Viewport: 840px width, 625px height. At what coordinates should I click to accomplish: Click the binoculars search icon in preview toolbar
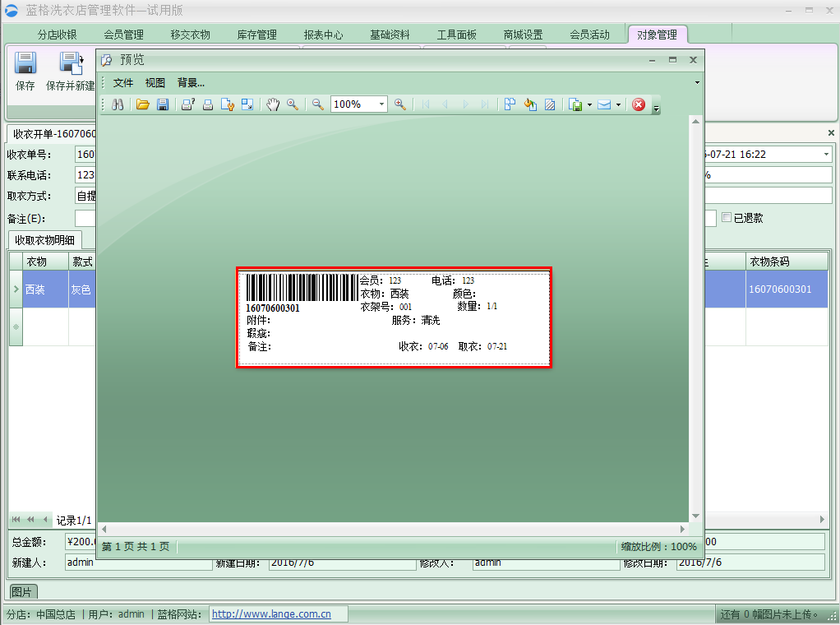[x=118, y=104]
